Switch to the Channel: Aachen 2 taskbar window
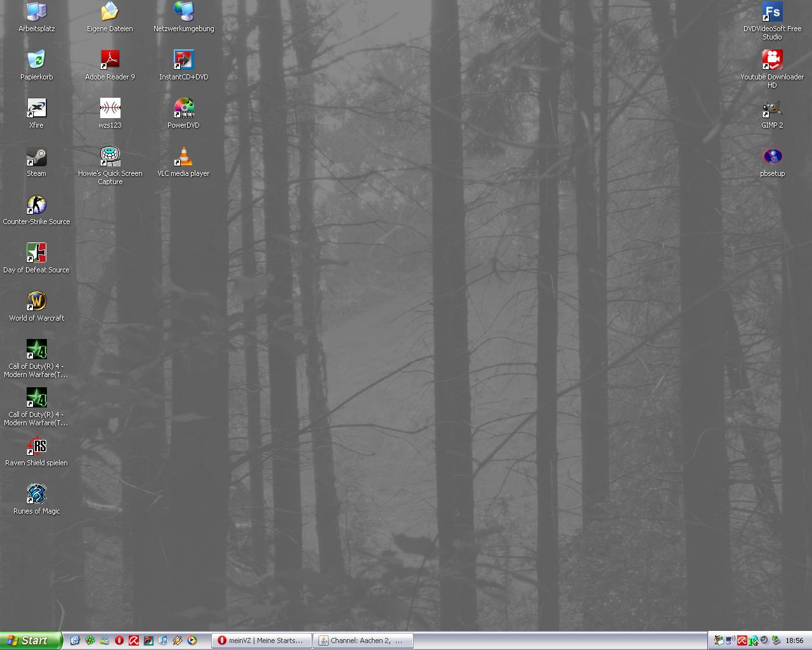Screen dimensions: 812x650 (363, 640)
